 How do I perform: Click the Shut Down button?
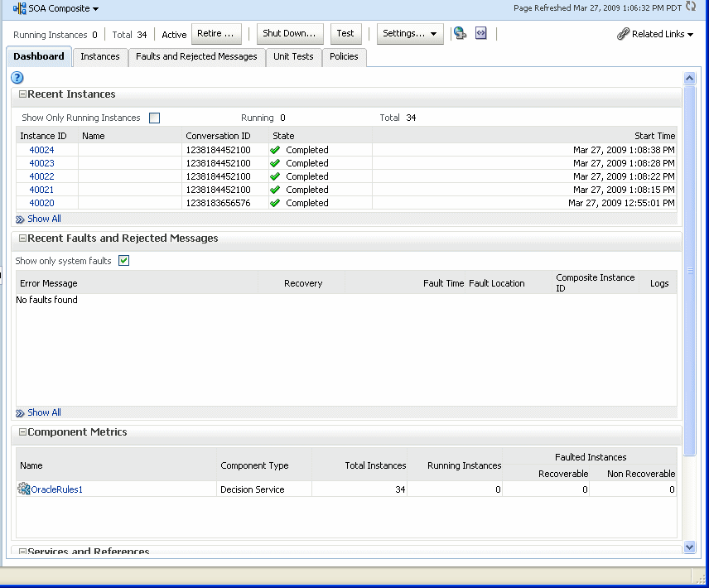point(290,33)
